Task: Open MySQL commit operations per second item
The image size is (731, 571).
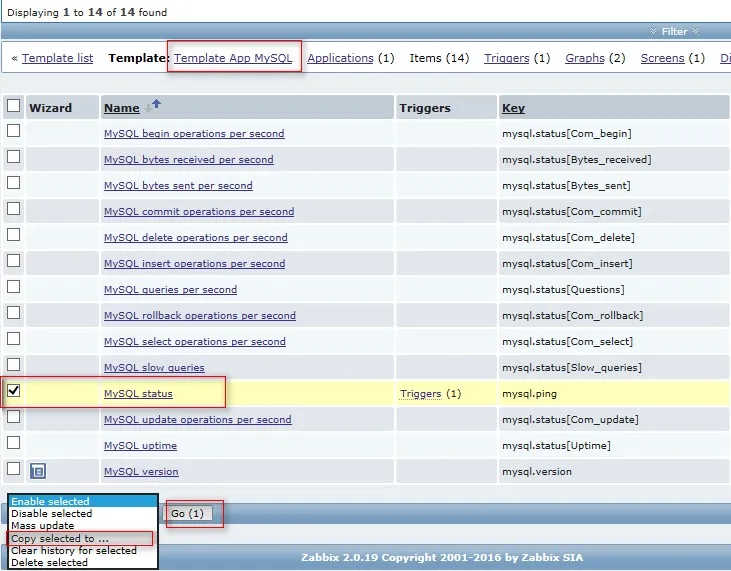Action: [x=199, y=212]
